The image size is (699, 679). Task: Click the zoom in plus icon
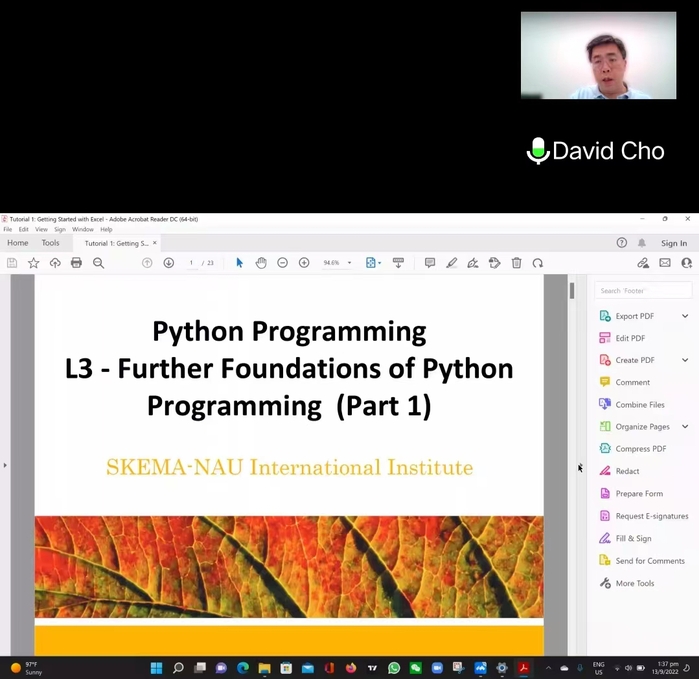click(304, 263)
